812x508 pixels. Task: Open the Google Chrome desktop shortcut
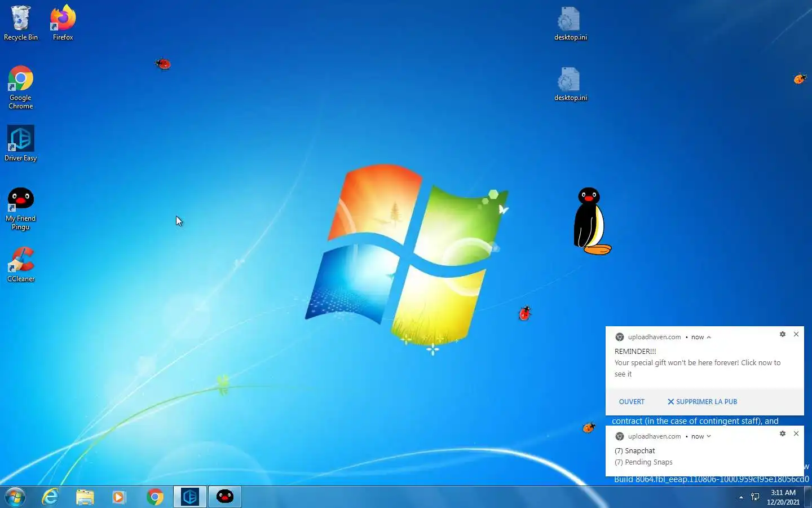21,87
